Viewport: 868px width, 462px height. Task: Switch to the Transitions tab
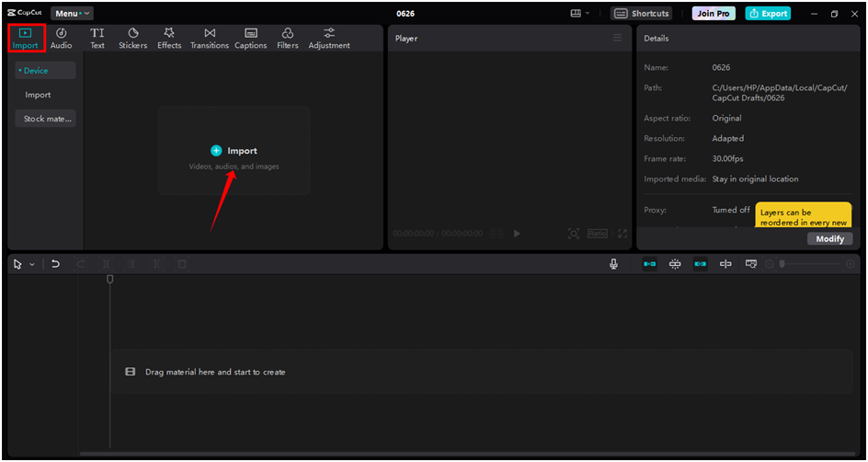210,39
